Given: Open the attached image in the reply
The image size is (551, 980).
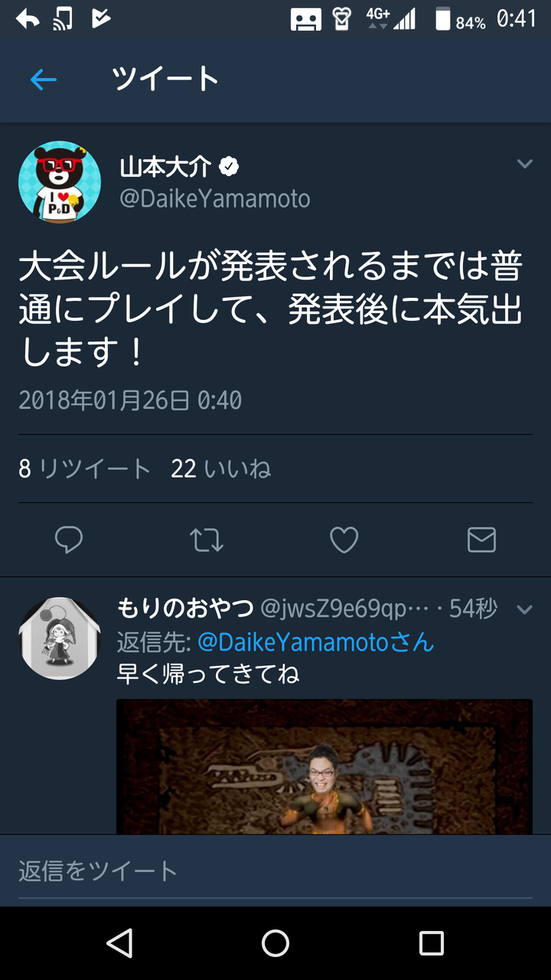Looking at the screenshot, I should click(324, 766).
